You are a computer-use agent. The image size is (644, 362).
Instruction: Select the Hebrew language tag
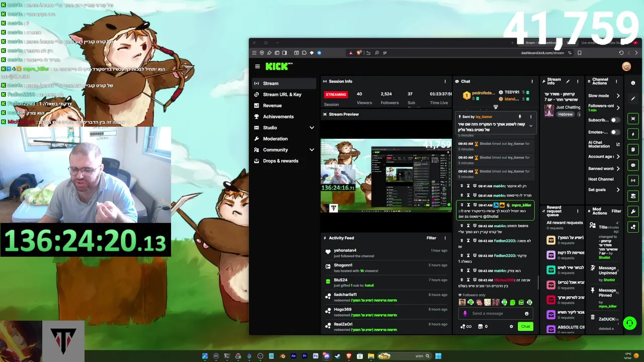point(565,114)
